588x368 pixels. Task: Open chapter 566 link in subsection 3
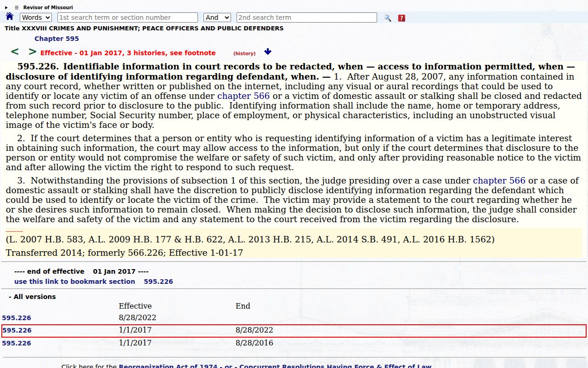click(499, 180)
